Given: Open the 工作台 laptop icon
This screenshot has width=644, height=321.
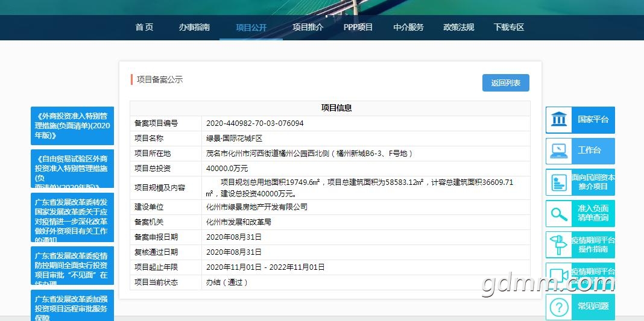Looking at the screenshot, I should [x=559, y=151].
